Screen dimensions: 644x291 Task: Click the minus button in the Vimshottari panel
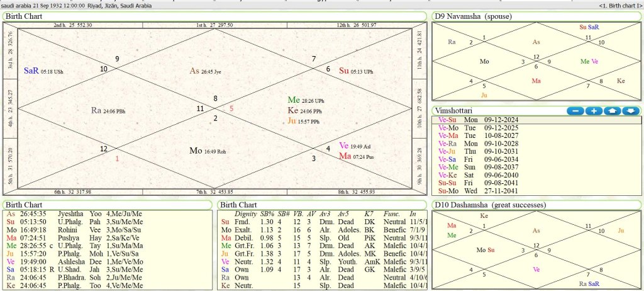click(575, 111)
